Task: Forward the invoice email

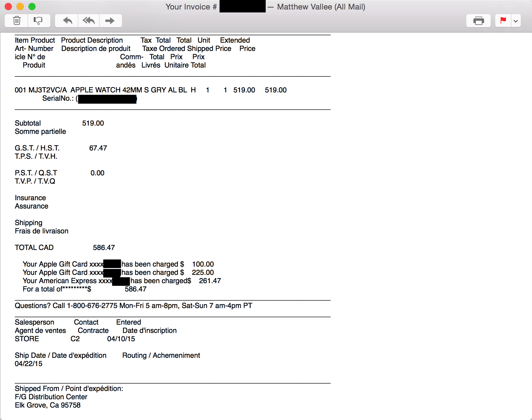Action: (110, 21)
